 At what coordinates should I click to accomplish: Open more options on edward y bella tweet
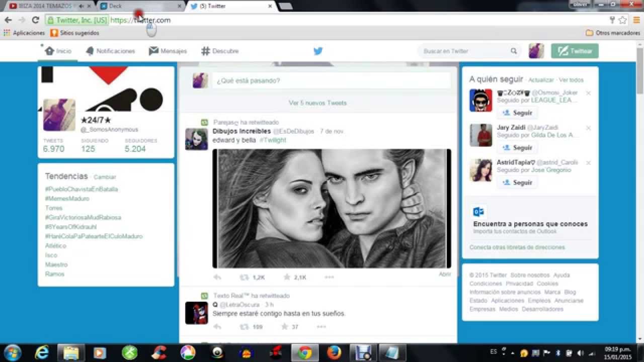click(329, 277)
